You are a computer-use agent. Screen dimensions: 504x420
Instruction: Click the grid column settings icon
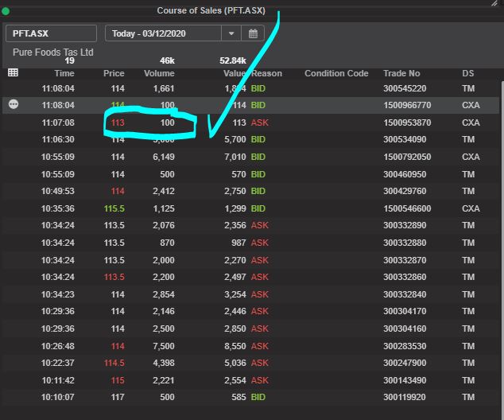[x=13, y=72]
